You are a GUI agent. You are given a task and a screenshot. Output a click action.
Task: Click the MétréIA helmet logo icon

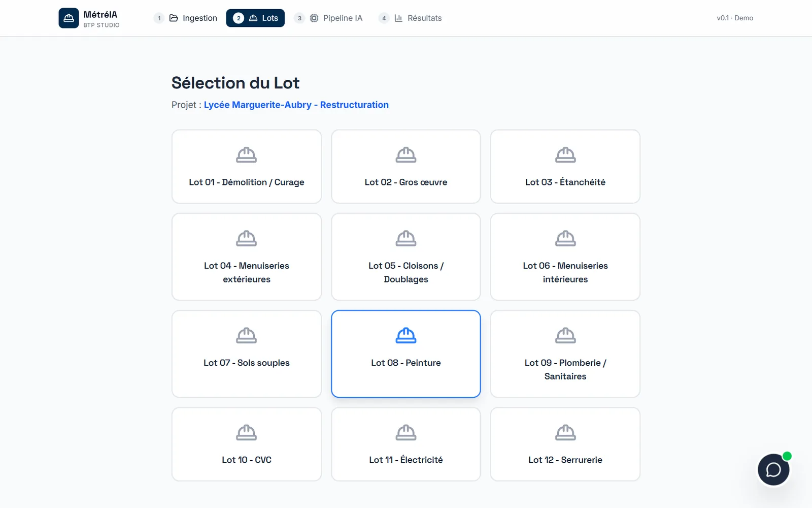[x=69, y=18]
